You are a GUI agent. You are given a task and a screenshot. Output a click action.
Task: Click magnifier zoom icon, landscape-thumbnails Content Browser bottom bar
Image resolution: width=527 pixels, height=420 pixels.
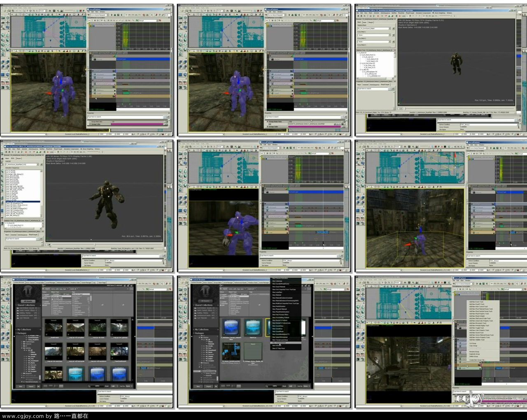pyautogui.click(x=89, y=386)
